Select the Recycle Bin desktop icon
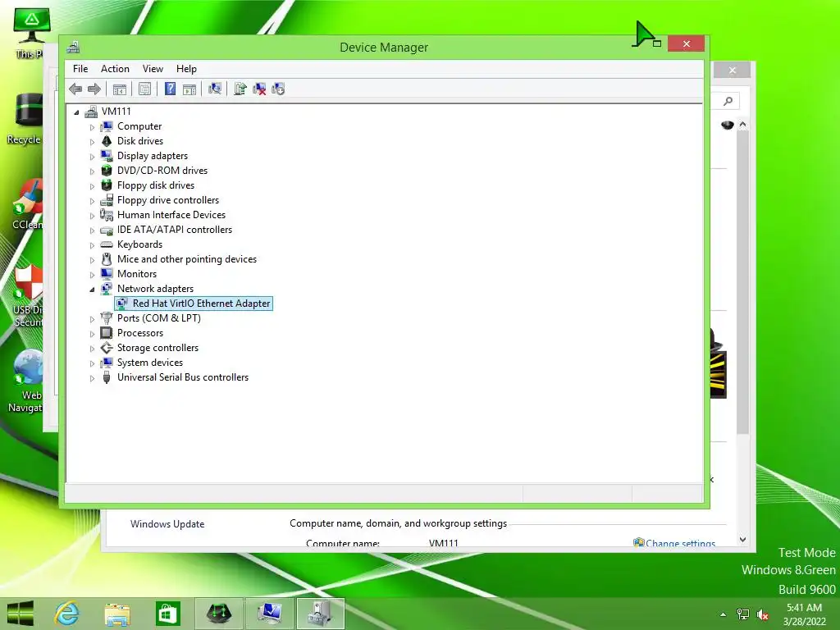The height and width of the screenshot is (630, 840). tap(25, 119)
